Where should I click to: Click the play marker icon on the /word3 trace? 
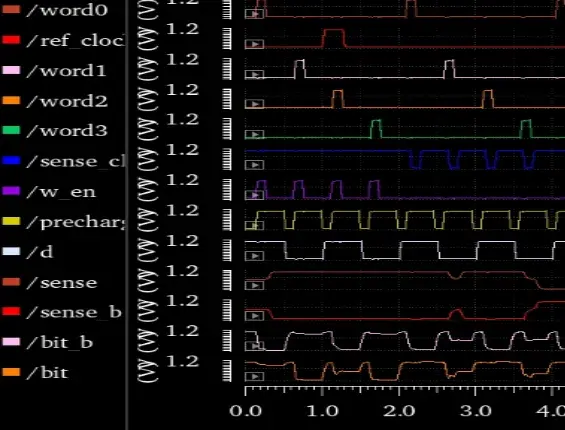pos(254,135)
